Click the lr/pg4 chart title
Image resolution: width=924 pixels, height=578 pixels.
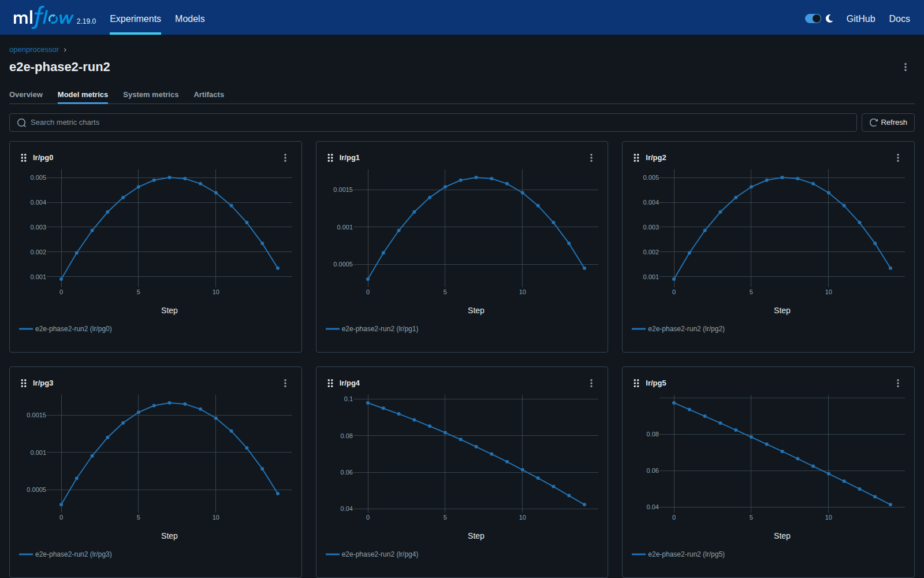pyautogui.click(x=349, y=383)
